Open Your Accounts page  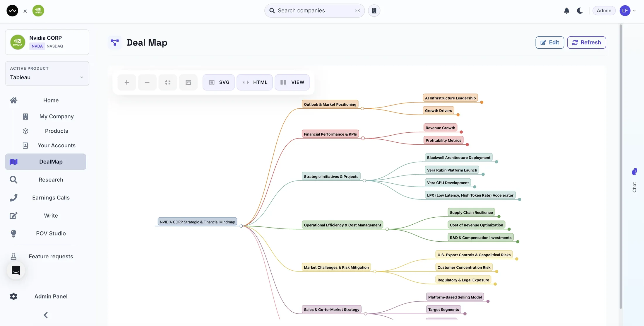[x=56, y=146]
